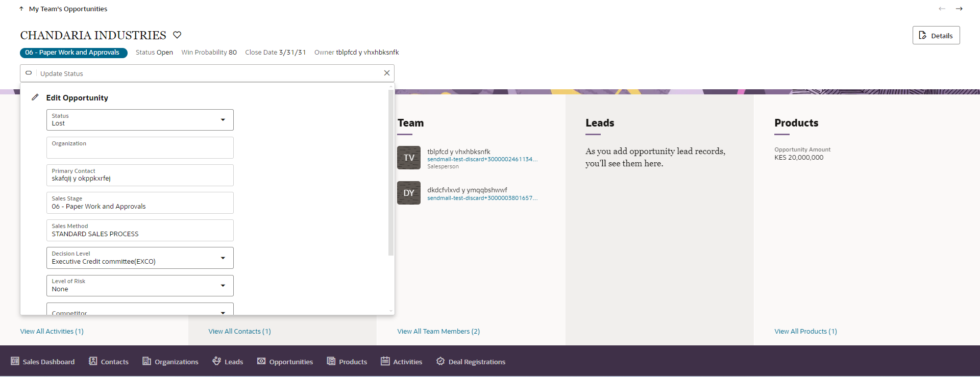Click the KES 20,000,000 opportunity amount
Viewport: 980px width, 377px height.
[x=799, y=157]
